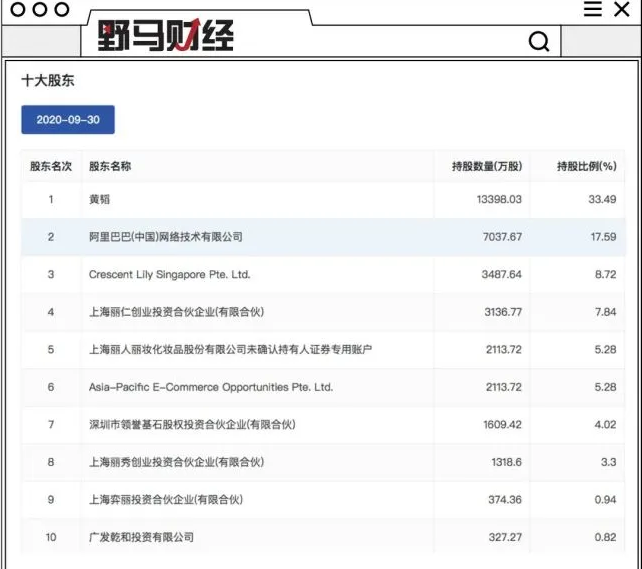Image resolution: width=642 pixels, height=569 pixels.
Task: Select 上海丽秀创业投资合伙企业(有限合伙)
Action: tap(176, 462)
